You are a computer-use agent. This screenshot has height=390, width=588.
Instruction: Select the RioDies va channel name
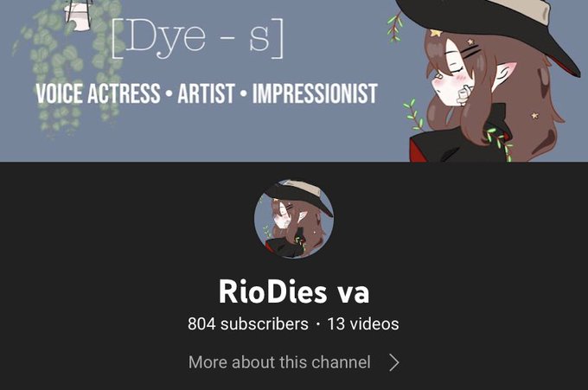294,291
